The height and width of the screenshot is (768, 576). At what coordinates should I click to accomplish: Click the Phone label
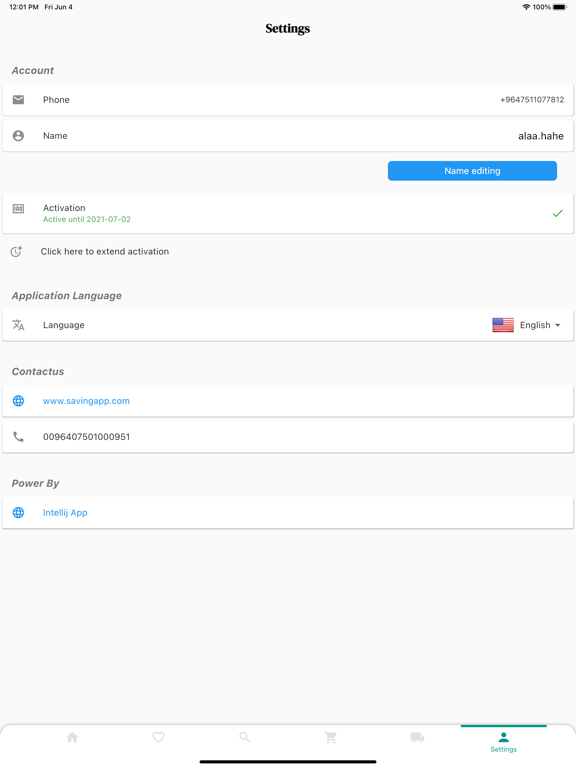coord(56,100)
